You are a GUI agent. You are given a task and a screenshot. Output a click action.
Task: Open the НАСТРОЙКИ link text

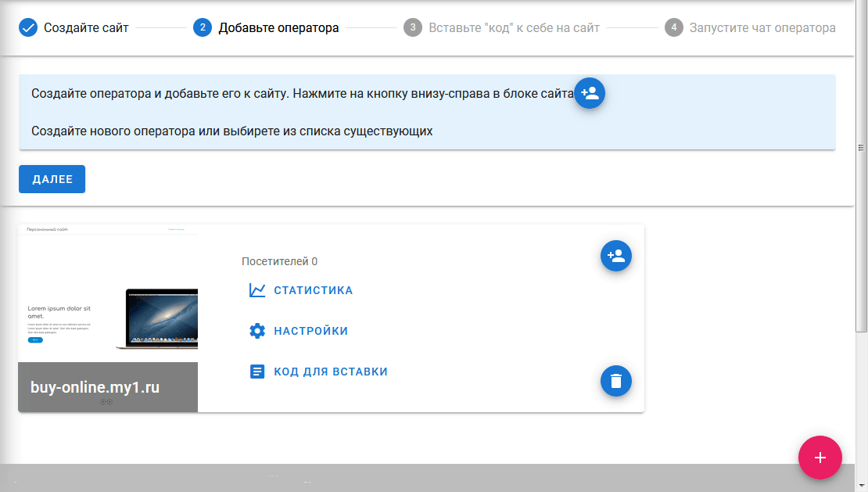point(310,331)
